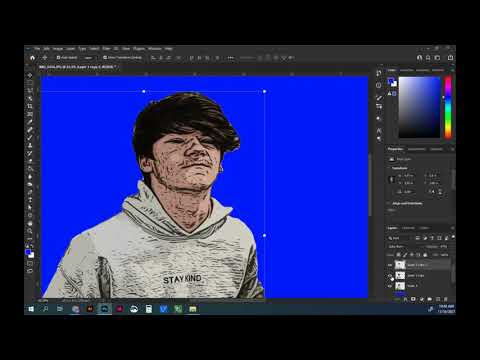Select the top layer thumbnail
Viewport: 480px width, 360px height.
(x=400, y=265)
